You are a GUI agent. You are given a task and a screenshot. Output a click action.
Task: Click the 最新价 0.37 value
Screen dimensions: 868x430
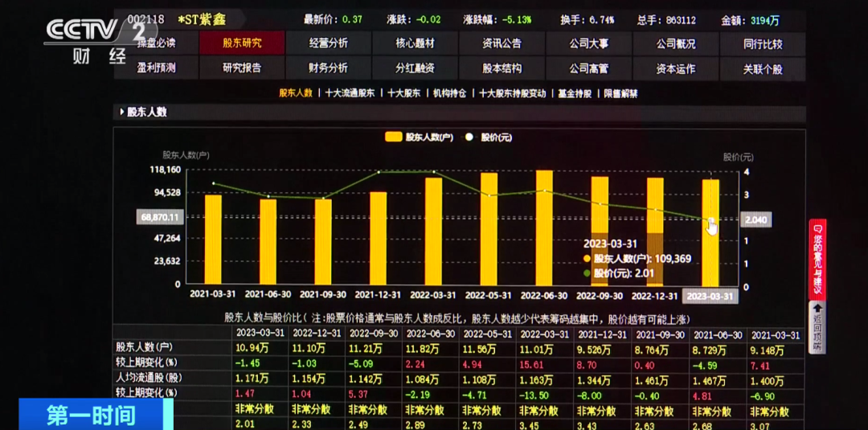click(352, 20)
